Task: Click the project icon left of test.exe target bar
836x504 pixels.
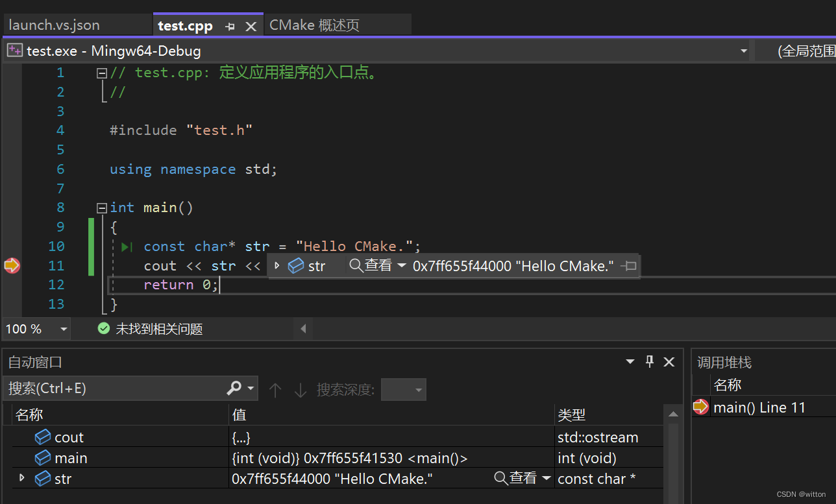Action: 14,50
